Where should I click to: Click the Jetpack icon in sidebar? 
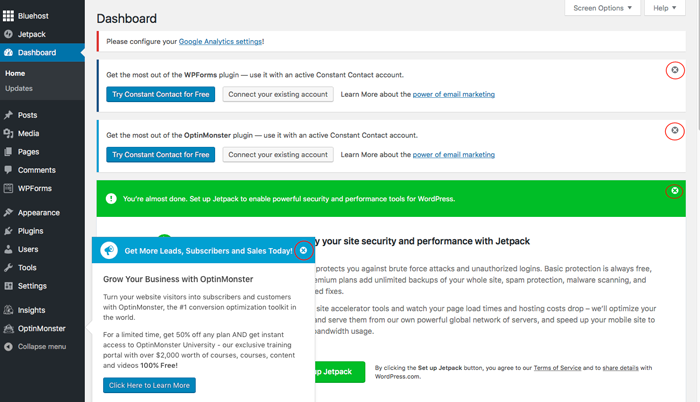coord(9,34)
